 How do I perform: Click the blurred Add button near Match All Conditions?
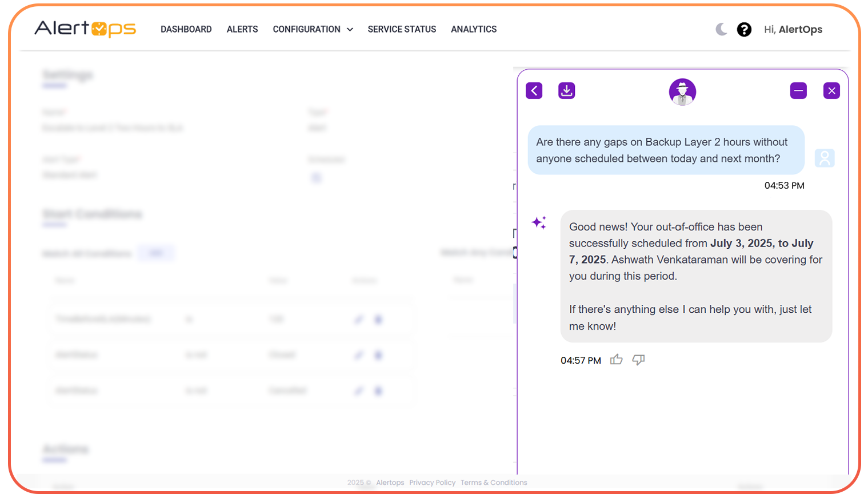coord(156,253)
